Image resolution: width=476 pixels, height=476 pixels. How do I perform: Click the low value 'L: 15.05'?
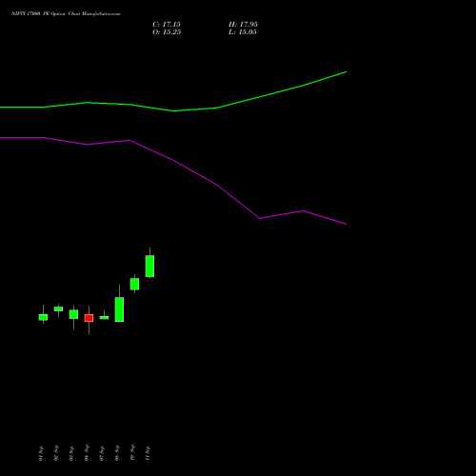point(243,32)
